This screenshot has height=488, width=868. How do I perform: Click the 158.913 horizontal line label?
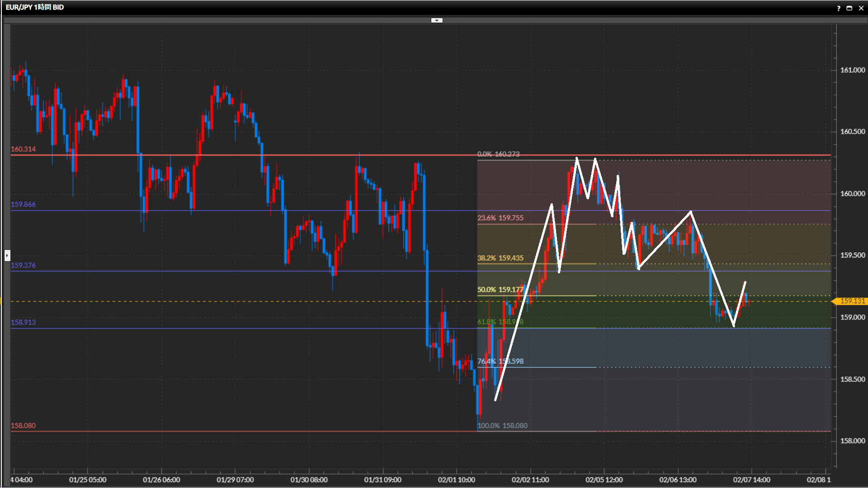click(23, 322)
